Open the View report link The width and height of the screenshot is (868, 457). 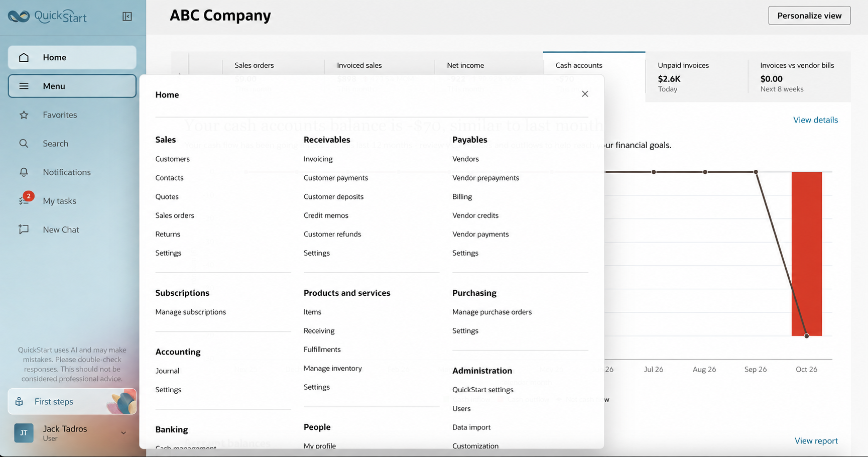point(816,441)
